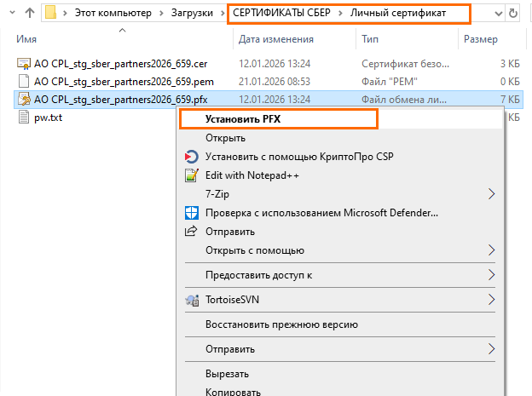This screenshot has width=532, height=396.
Task: Select Восстановить прежнюю версию in the menu
Action: pyautogui.click(x=281, y=324)
